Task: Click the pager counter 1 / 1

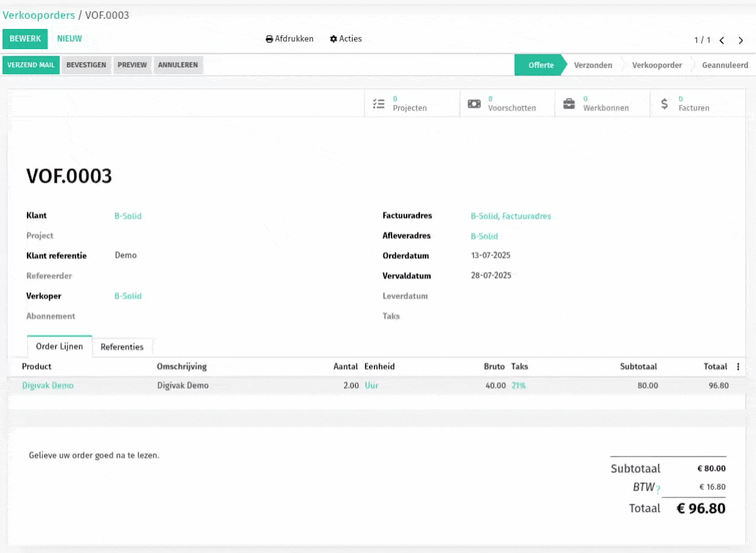Action: [702, 40]
